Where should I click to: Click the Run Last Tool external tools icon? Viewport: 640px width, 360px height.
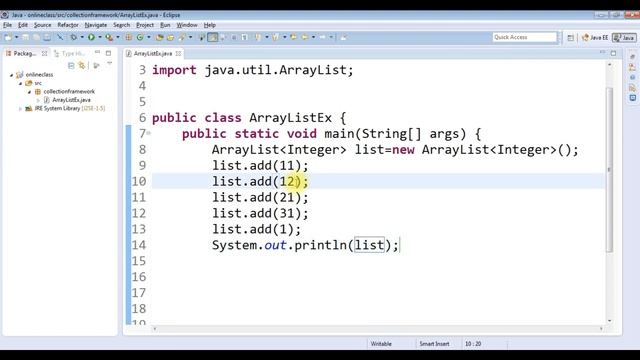(x=109, y=37)
